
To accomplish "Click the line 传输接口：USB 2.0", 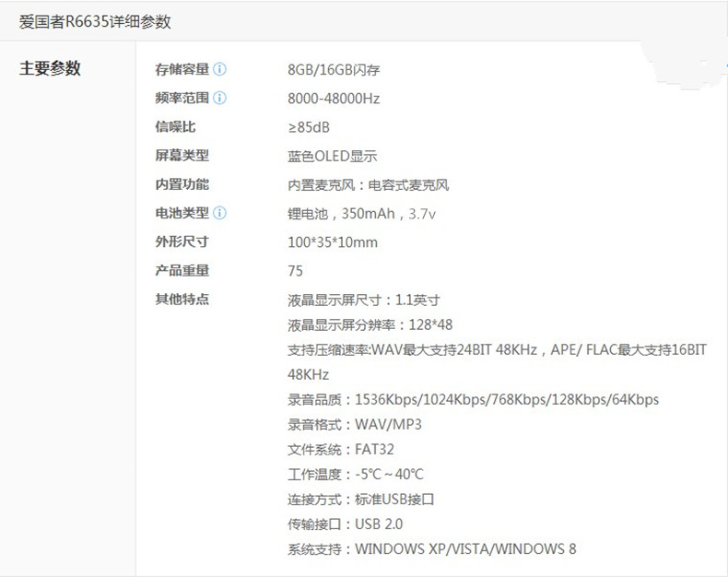I will 345,524.
